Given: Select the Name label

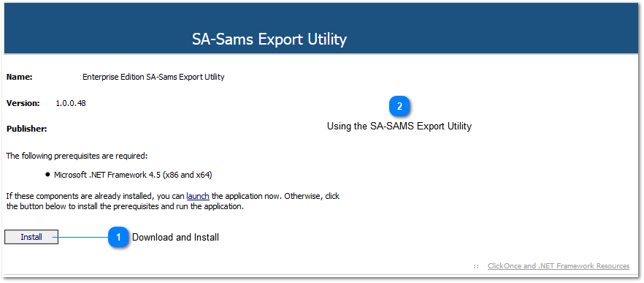Looking at the screenshot, I should (20, 77).
